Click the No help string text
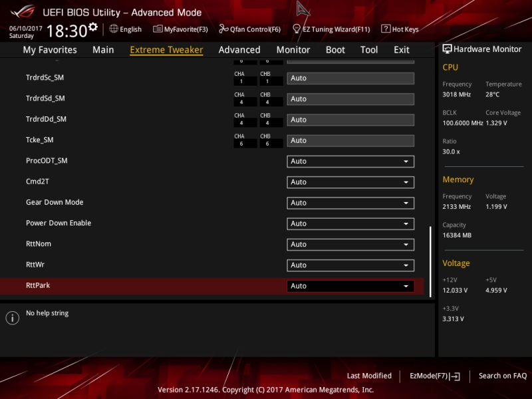The height and width of the screenshot is (399, 532). pyautogui.click(x=47, y=313)
